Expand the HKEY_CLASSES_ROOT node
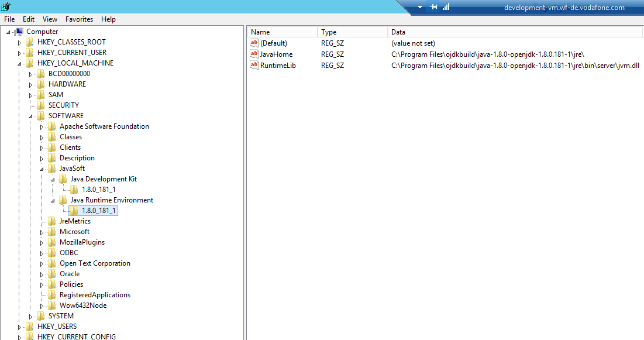Image resolution: width=644 pixels, height=340 pixels. coord(19,43)
